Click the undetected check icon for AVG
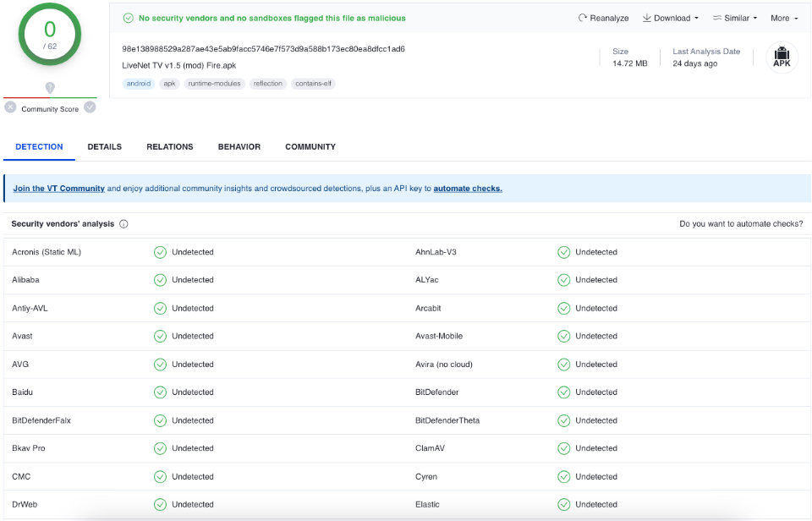 160,364
